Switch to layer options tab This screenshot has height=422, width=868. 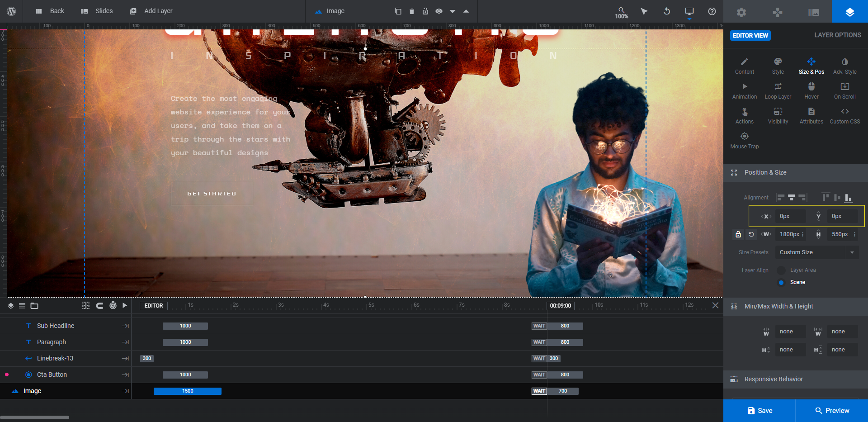(850, 12)
